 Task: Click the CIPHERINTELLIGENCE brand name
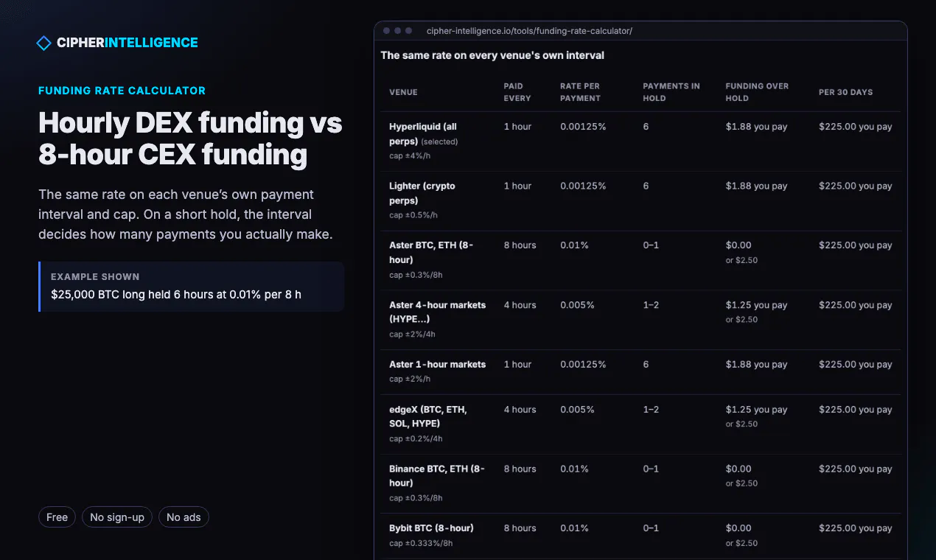[128, 43]
